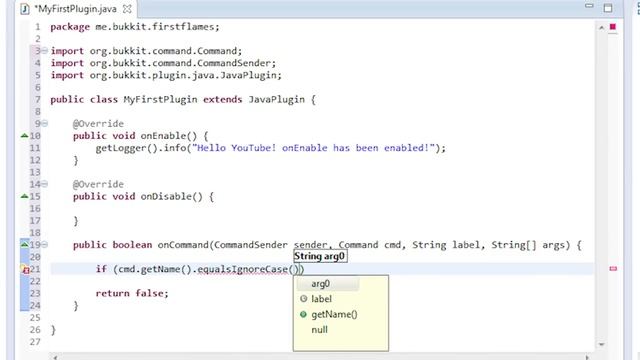Select the MyFirstPlugin.java editor tab
Viewport: 640px width, 360px height.
coord(77,9)
